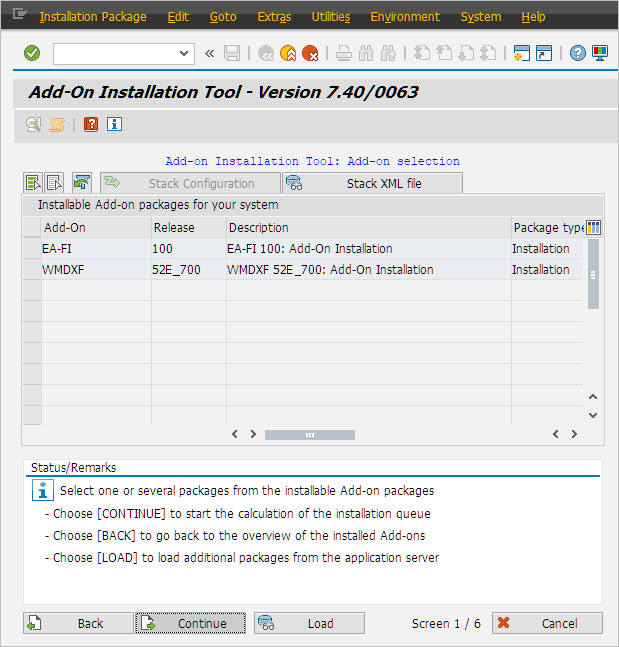Open the Extras menu

coord(274,17)
